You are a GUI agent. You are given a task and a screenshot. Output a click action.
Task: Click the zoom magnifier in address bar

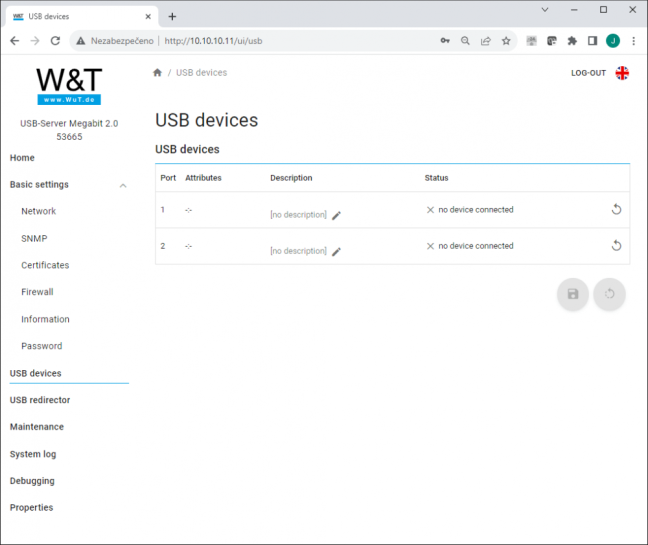465,40
